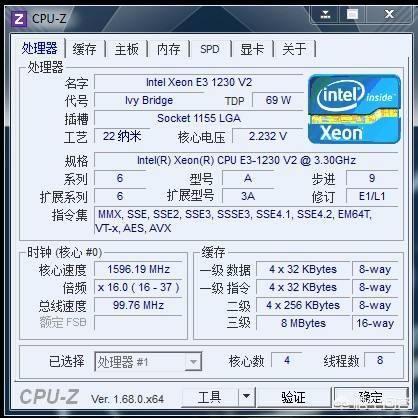
Task: Minimize the CPU-Z window
Action: (x=325, y=15)
